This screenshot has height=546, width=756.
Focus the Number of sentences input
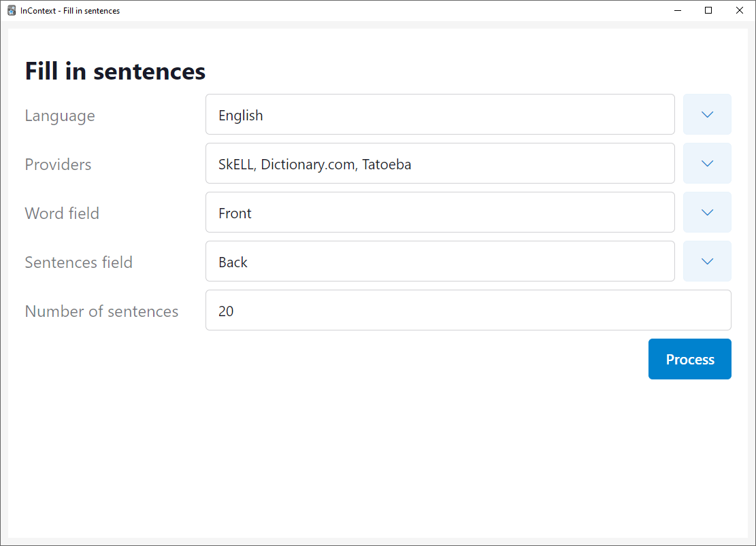[468, 310]
